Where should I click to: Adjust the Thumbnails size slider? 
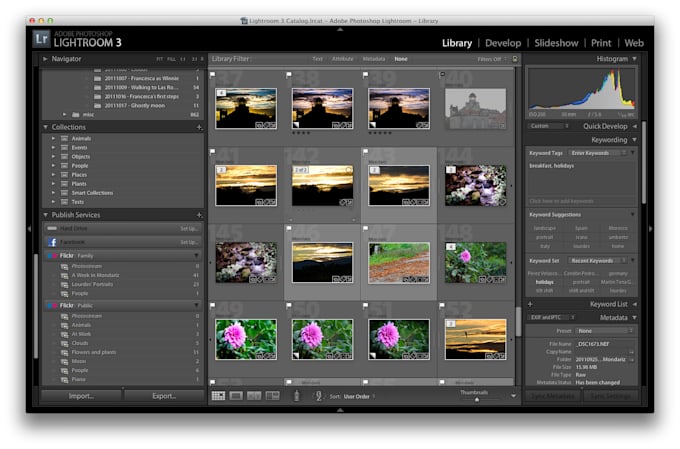point(477,399)
